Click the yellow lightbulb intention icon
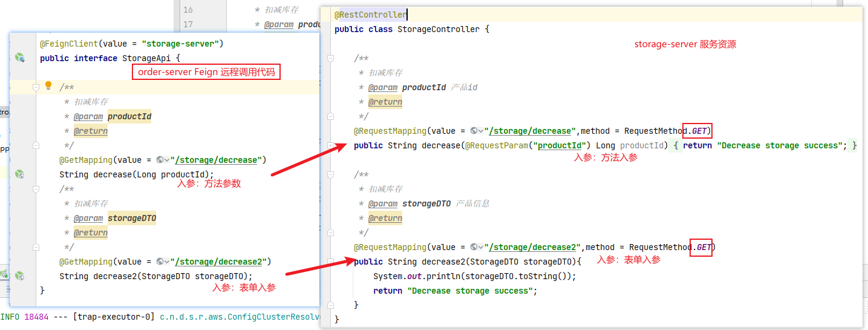Screen dimensions: 868x330 click(x=49, y=87)
